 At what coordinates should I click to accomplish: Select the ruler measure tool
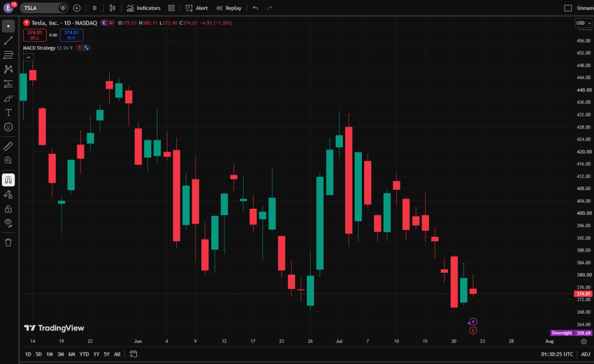click(8, 146)
